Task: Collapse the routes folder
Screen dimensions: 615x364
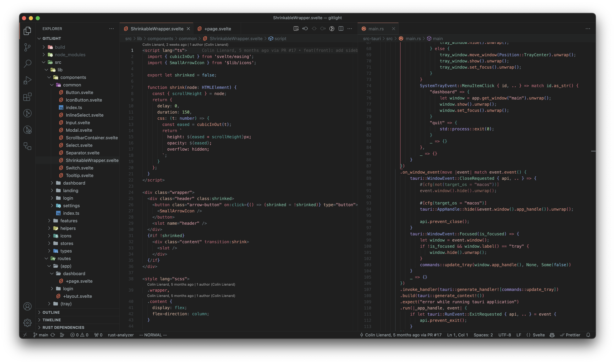Action: (64, 259)
